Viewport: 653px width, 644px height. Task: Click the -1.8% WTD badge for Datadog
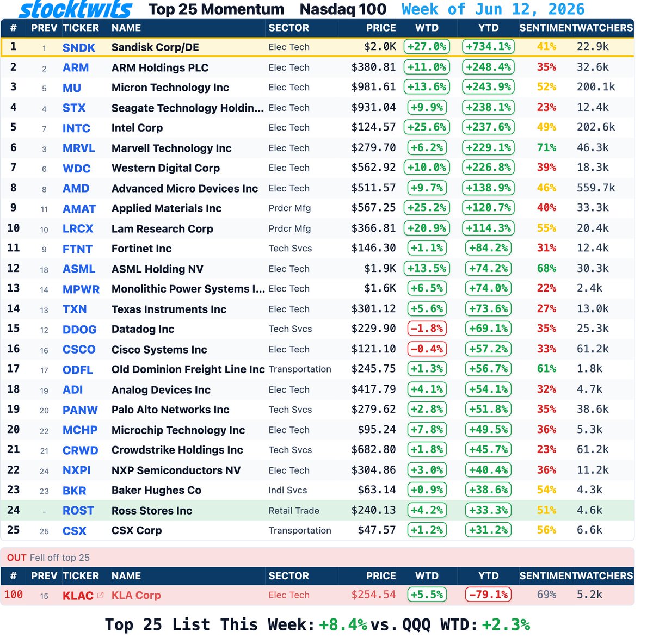(427, 329)
